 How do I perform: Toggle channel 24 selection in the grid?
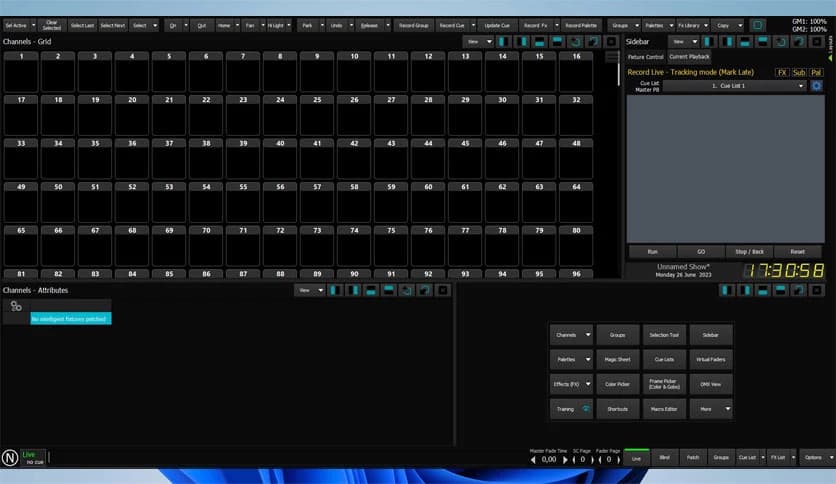click(x=280, y=116)
